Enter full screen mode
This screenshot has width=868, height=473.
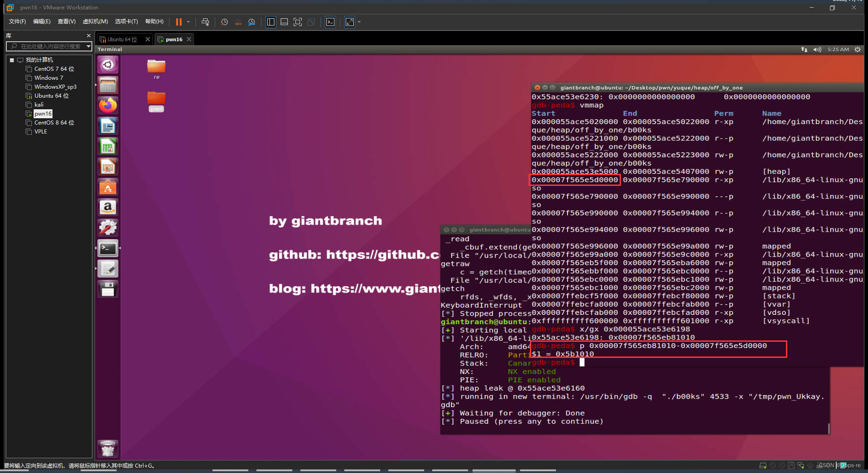point(298,22)
